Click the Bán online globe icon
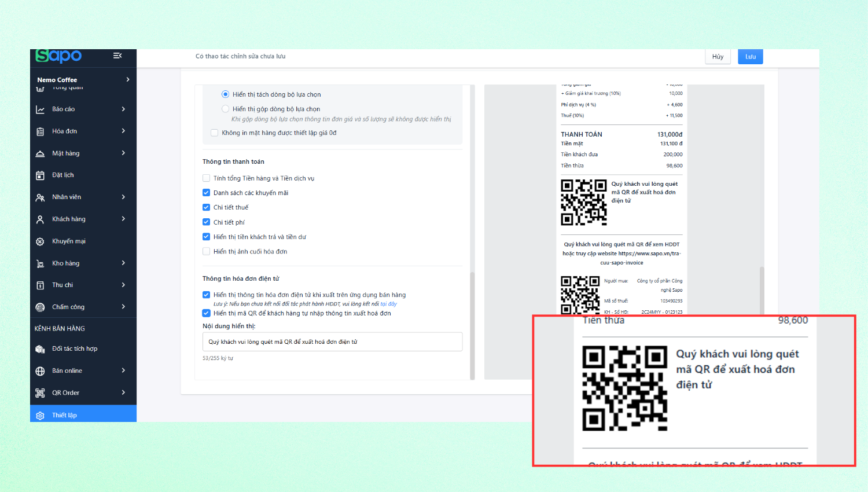Screen dimensions: 868x492 [40, 371]
